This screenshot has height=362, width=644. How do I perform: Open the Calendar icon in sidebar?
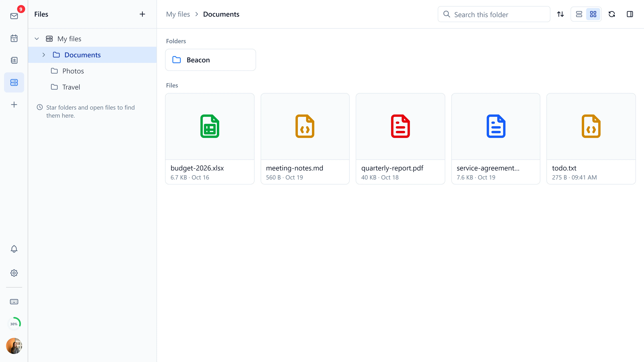(x=14, y=38)
